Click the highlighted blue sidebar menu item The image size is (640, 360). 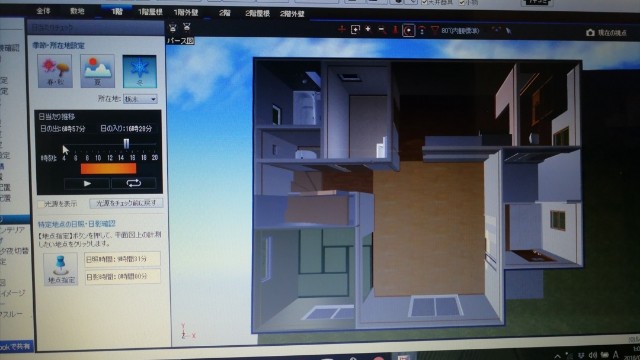[x=15, y=219]
